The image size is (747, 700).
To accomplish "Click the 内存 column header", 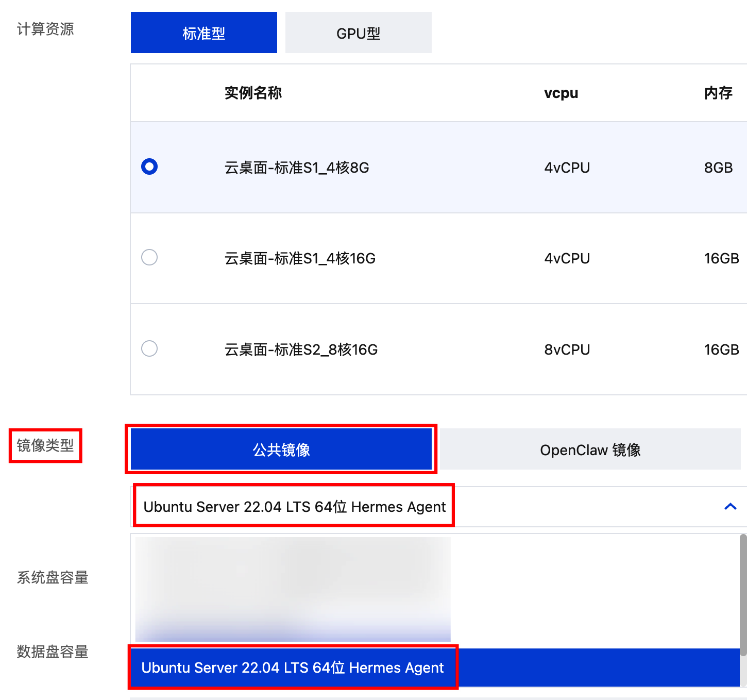I will point(718,93).
